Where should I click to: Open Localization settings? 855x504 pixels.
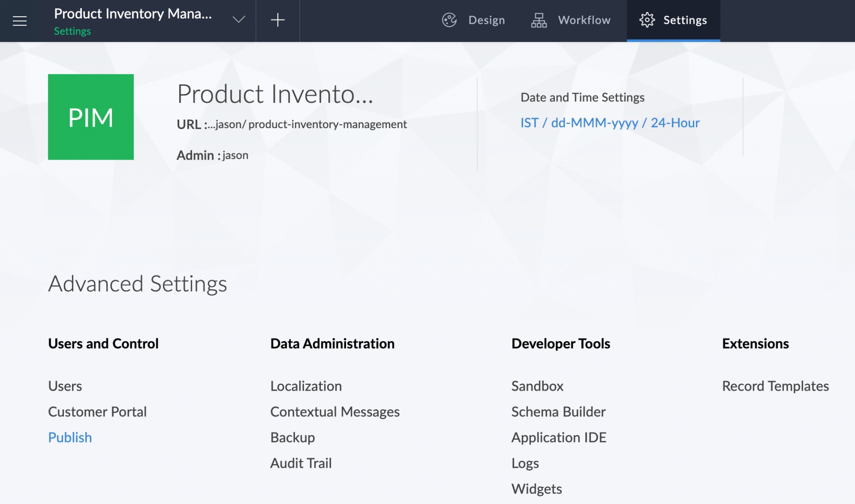click(305, 386)
